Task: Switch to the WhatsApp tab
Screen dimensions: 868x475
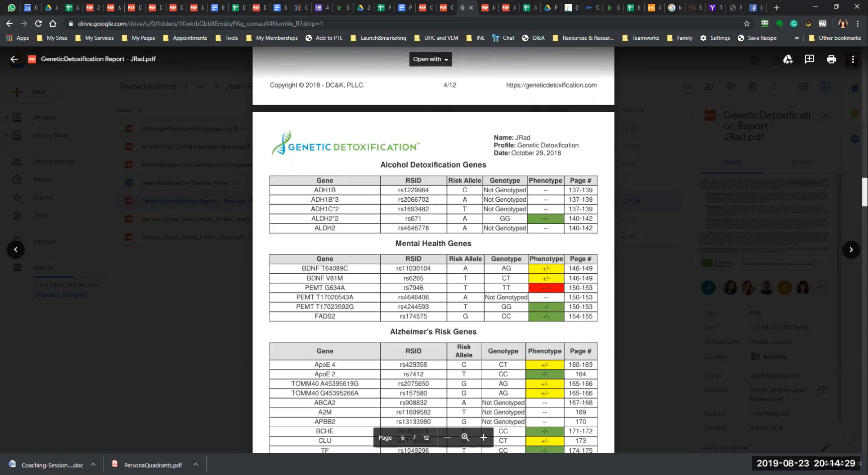Action: click(12, 8)
